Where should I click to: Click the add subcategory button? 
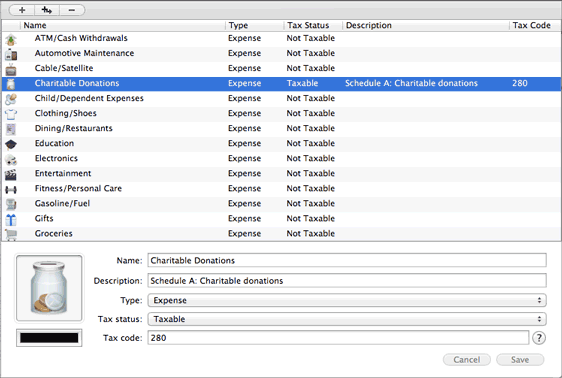(47, 10)
